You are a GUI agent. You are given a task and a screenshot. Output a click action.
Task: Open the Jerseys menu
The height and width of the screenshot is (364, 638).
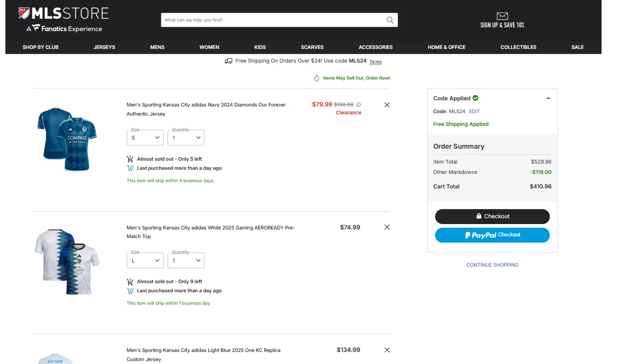(x=104, y=47)
